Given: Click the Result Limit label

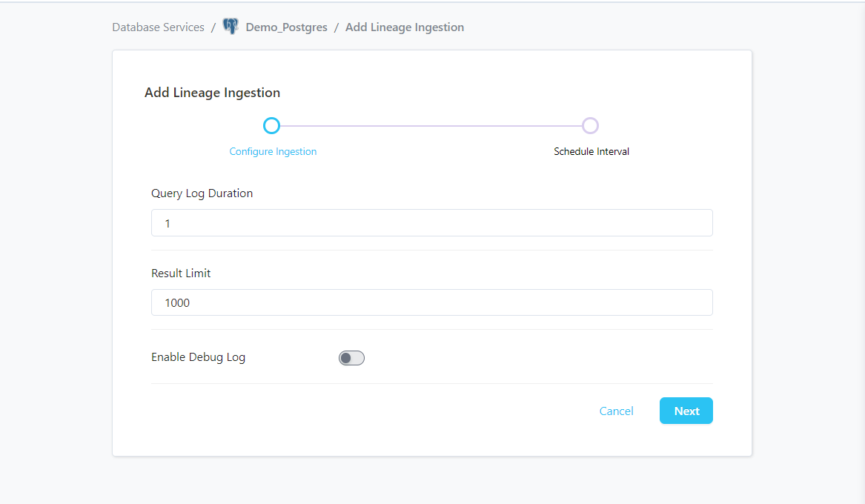Looking at the screenshot, I should click(x=181, y=273).
